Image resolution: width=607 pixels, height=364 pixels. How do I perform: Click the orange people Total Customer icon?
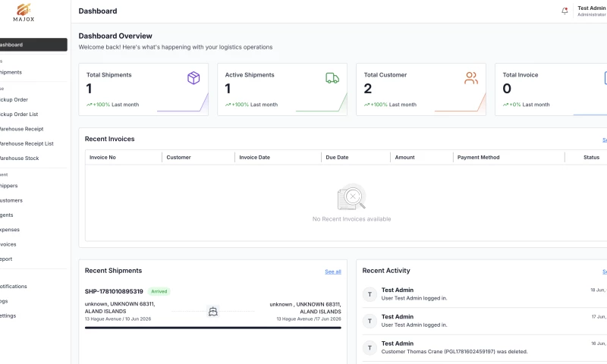point(471,78)
